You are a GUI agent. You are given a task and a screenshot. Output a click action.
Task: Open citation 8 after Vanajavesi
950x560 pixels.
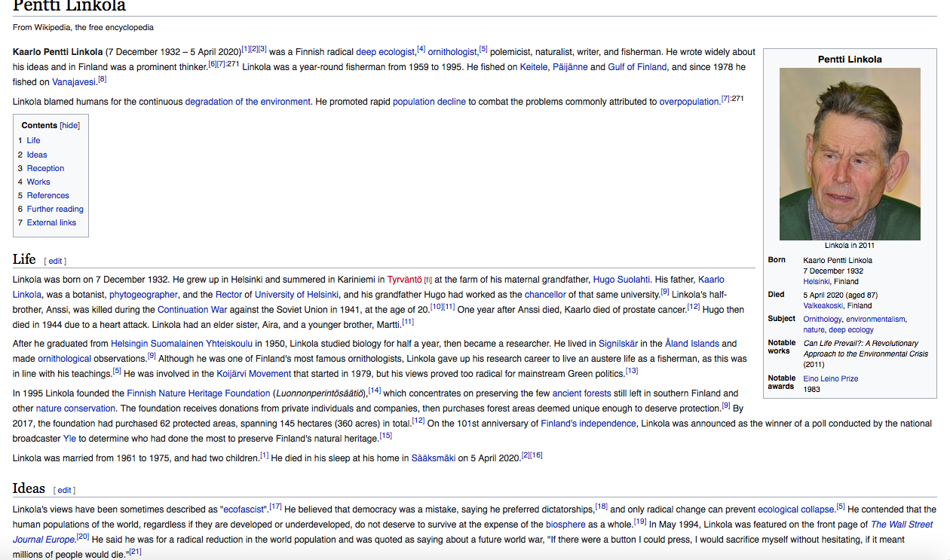pos(102,79)
